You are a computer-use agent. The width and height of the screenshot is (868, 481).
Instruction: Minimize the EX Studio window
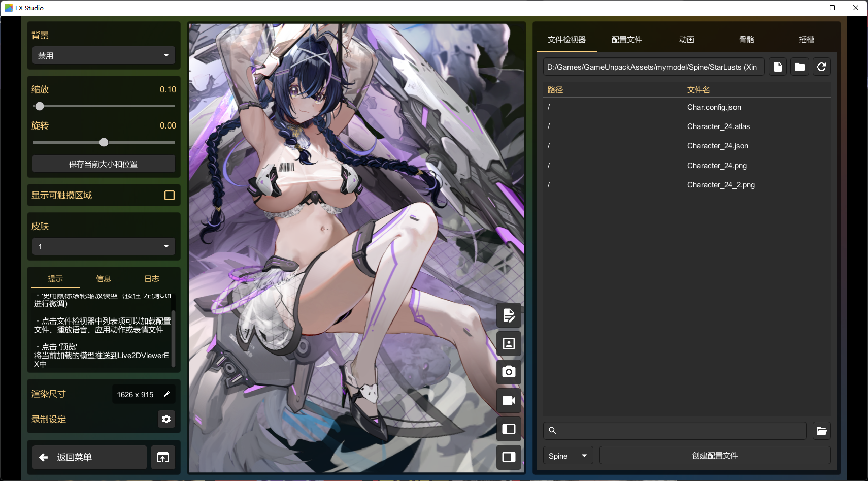[x=810, y=8]
